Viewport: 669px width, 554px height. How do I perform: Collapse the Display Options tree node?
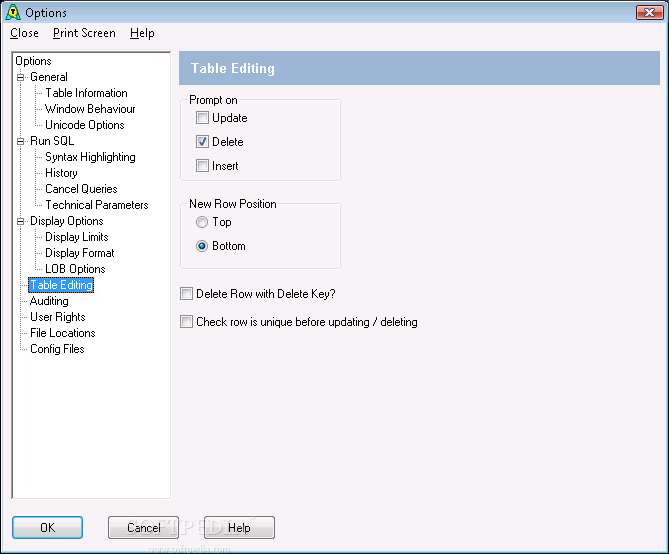20,221
